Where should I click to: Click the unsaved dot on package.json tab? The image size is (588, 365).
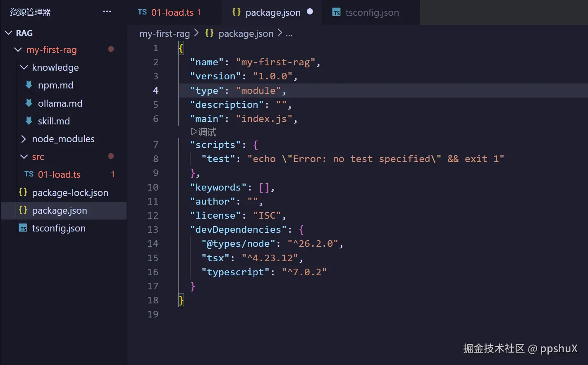(x=310, y=12)
